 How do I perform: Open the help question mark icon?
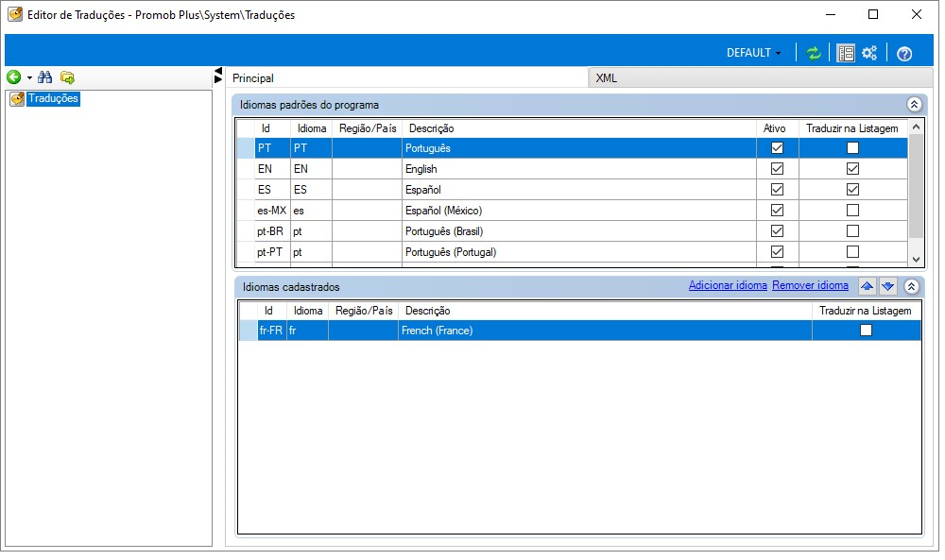(904, 54)
